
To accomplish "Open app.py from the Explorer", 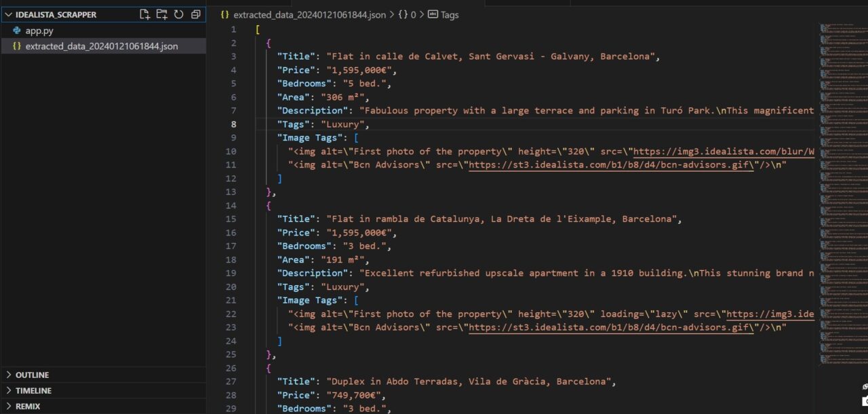I will pyautogui.click(x=39, y=30).
